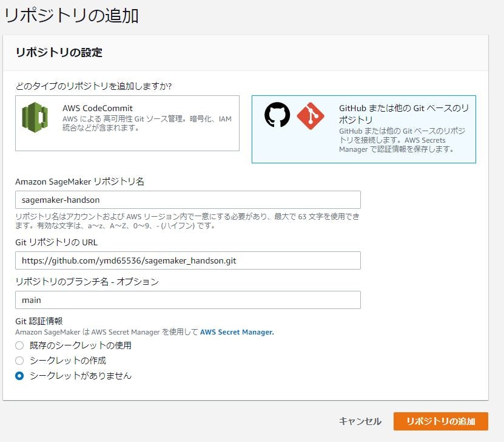The image size is (504, 442).
Task: Click the リポジトリのブランチ名 - オプション label
Action: [x=87, y=282]
